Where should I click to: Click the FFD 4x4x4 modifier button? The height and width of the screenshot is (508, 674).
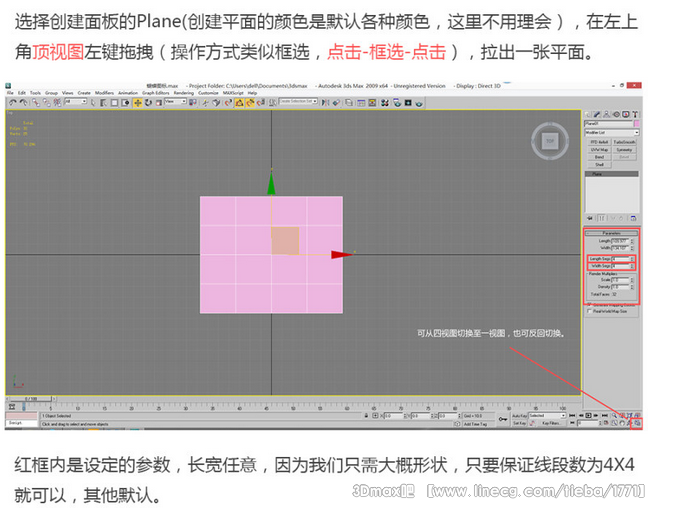(599, 142)
